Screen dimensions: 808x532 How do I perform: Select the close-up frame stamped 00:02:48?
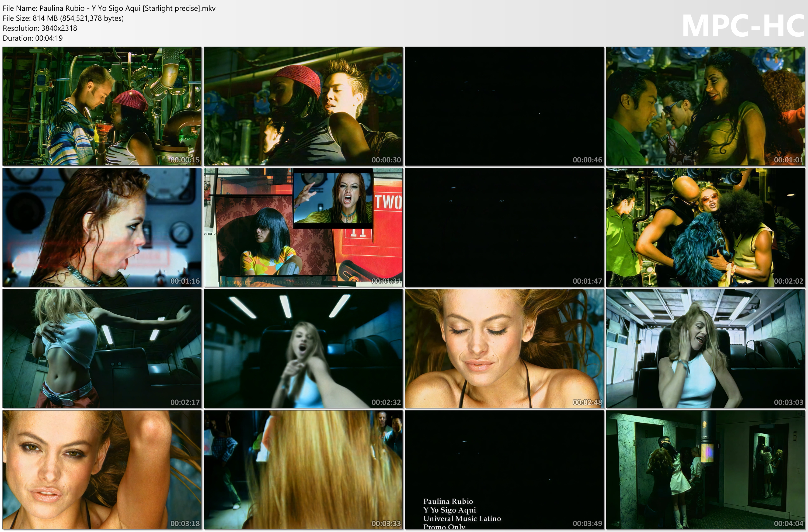point(504,349)
